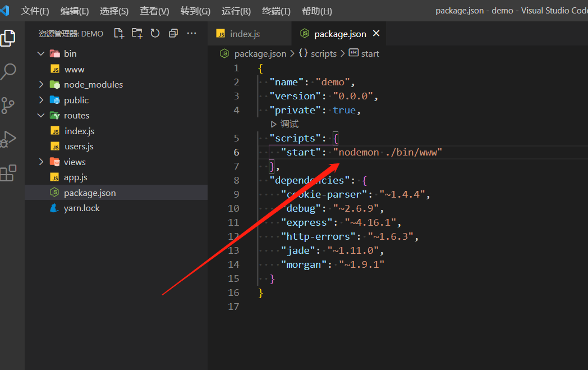Image resolution: width=588 pixels, height=370 pixels.
Task: Click the VS Code logo icon
Action: coord(4,11)
